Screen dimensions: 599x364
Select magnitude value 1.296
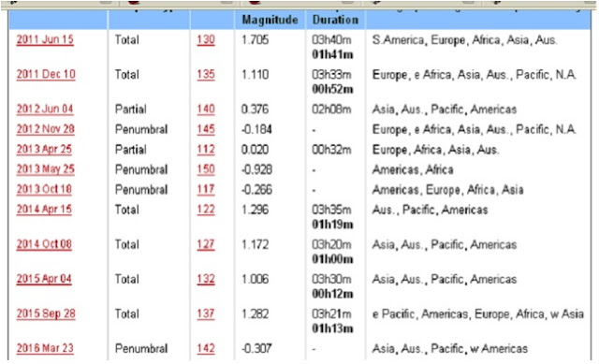(256, 210)
